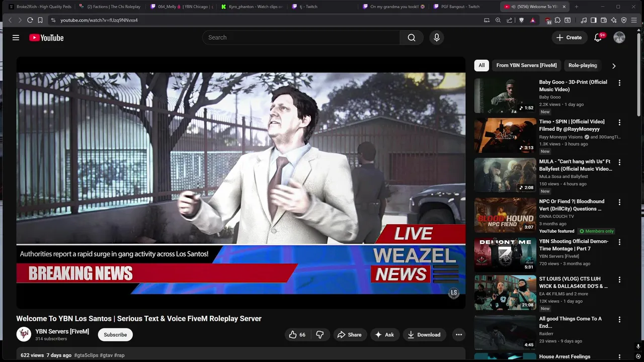The height and width of the screenshot is (362, 644).
Task: Open options for YBN Shooting Montage video
Action: (x=619, y=242)
